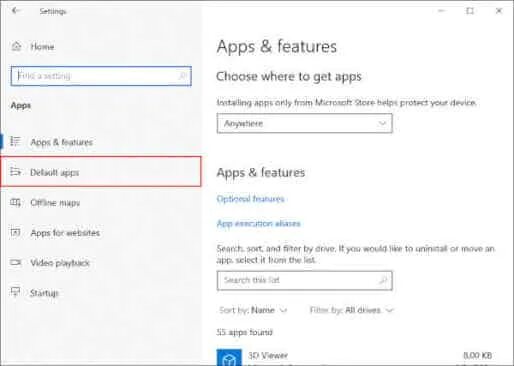
Task: Open the Filter by All drives dropdown
Action: [352, 310]
